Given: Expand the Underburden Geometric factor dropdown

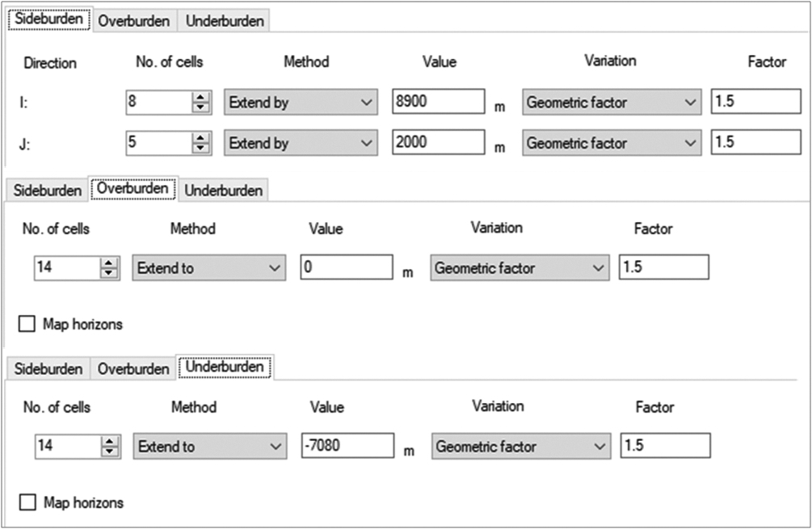Looking at the screenshot, I should [x=520, y=446].
